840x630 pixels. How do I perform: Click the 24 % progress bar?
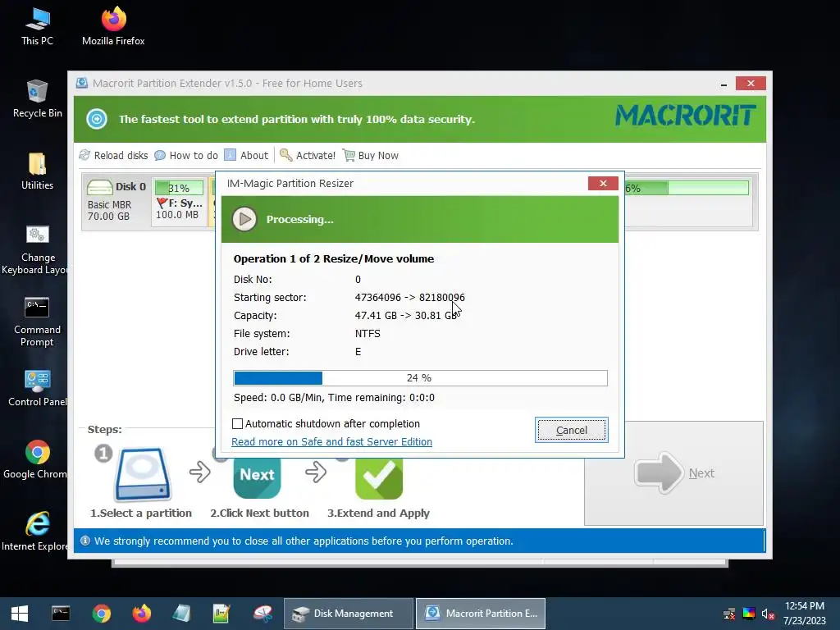click(x=421, y=377)
